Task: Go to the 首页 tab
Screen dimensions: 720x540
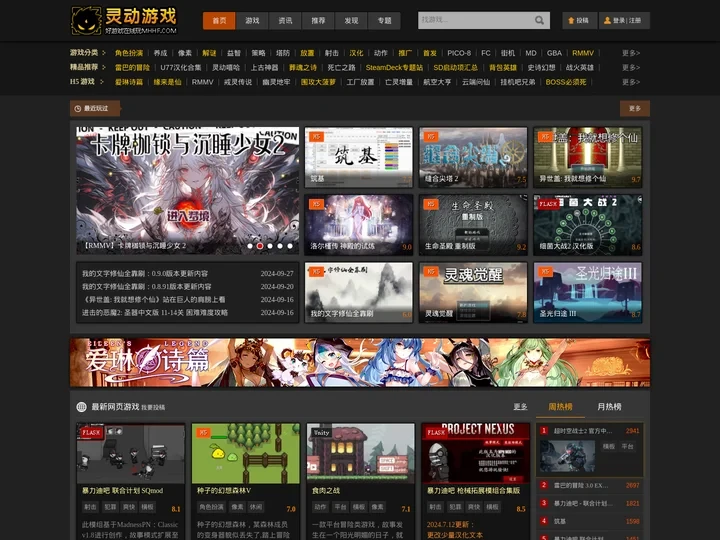Action: click(x=219, y=21)
